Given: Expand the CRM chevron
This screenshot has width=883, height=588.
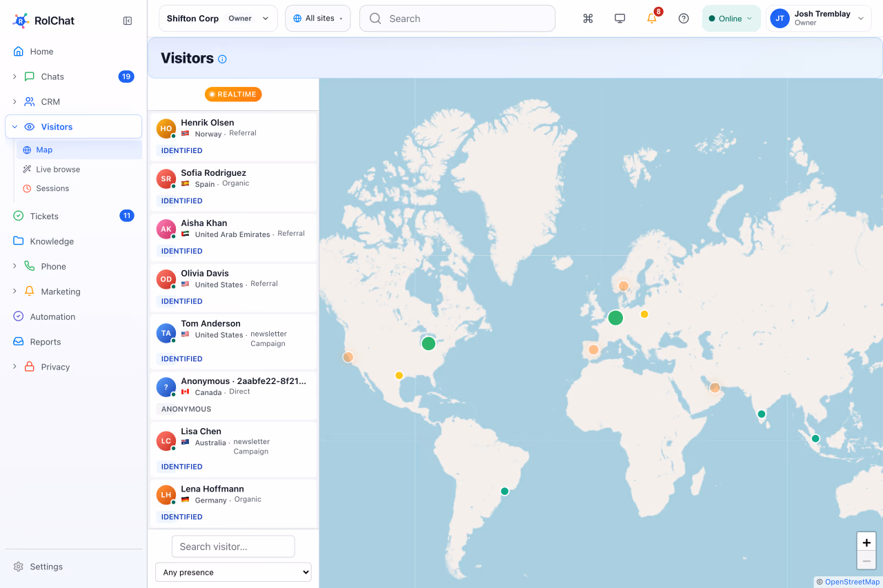Looking at the screenshot, I should [x=14, y=101].
